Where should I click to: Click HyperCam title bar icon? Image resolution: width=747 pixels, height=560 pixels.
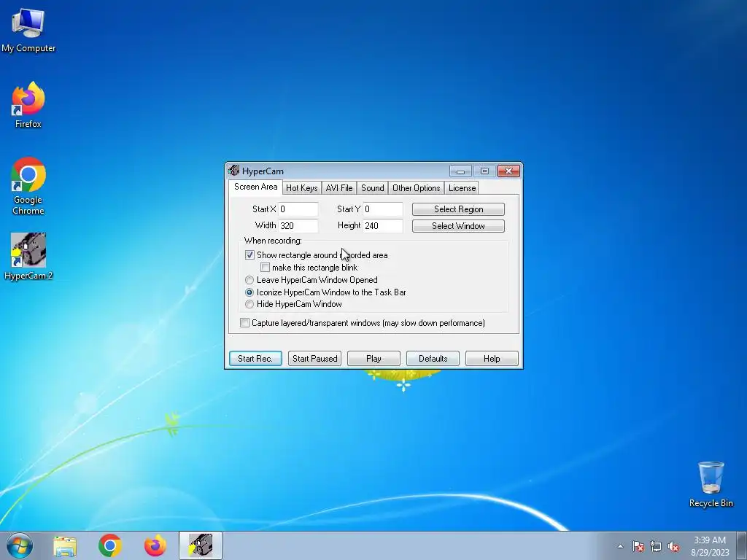tap(233, 171)
